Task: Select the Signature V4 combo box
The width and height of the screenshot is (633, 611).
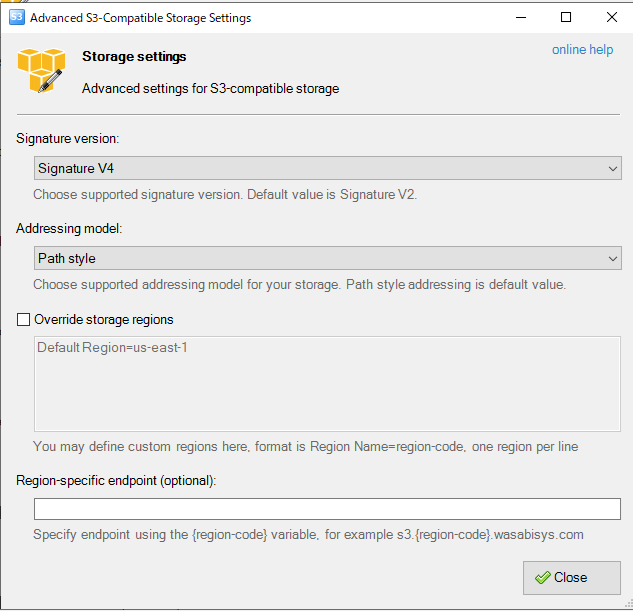Action: click(327, 168)
